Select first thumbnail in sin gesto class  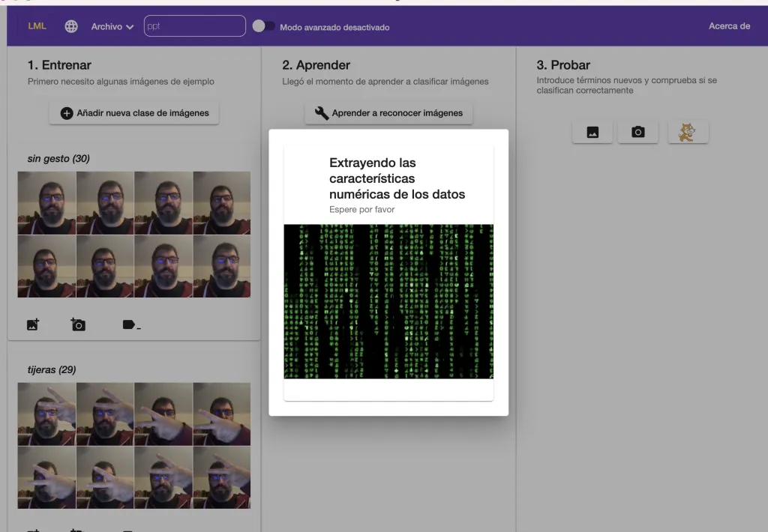46,203
